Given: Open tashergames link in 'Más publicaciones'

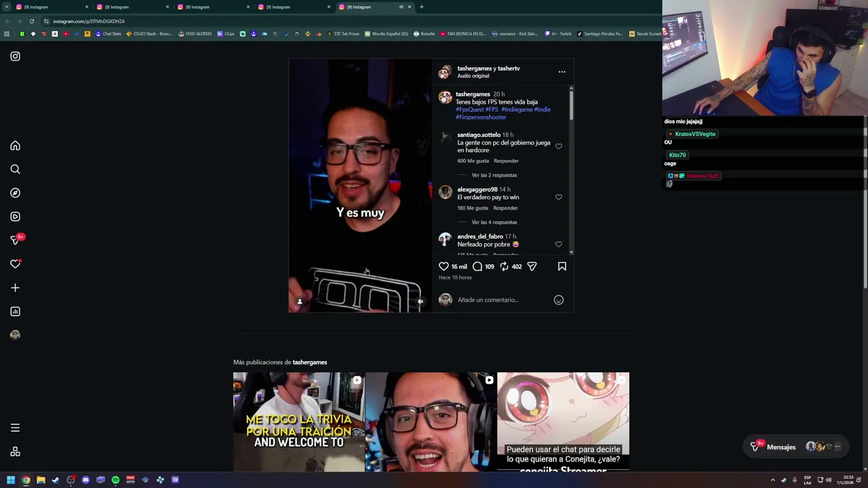Looking at the screenshot, I should [310, 362].
